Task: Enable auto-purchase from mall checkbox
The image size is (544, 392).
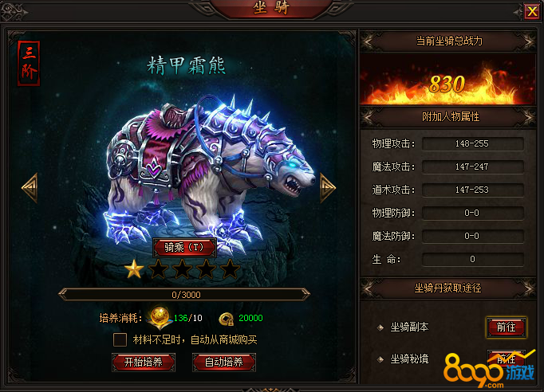Action: [x=120, y=339]
